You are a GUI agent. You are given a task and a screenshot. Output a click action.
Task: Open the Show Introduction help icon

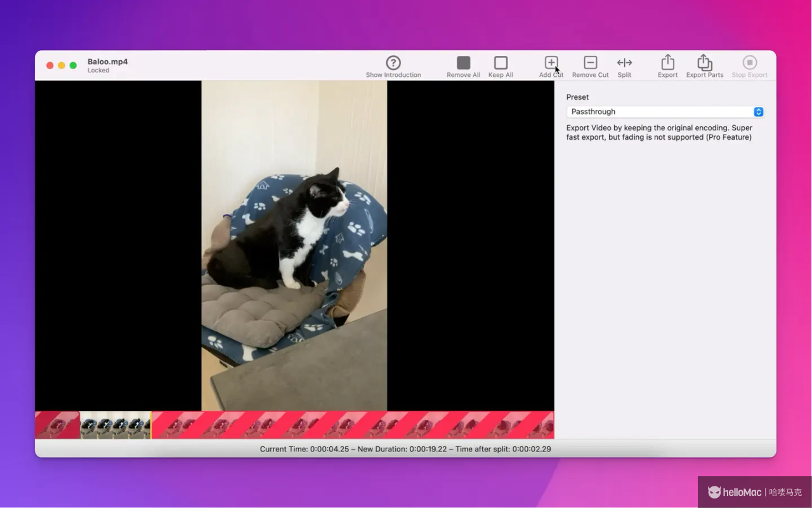coord(393,63)
